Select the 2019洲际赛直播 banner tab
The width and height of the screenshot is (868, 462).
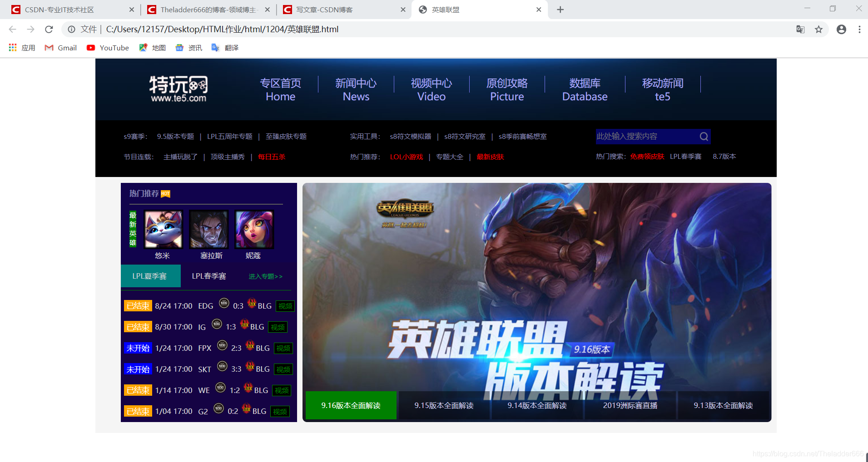tap(630, 405)
